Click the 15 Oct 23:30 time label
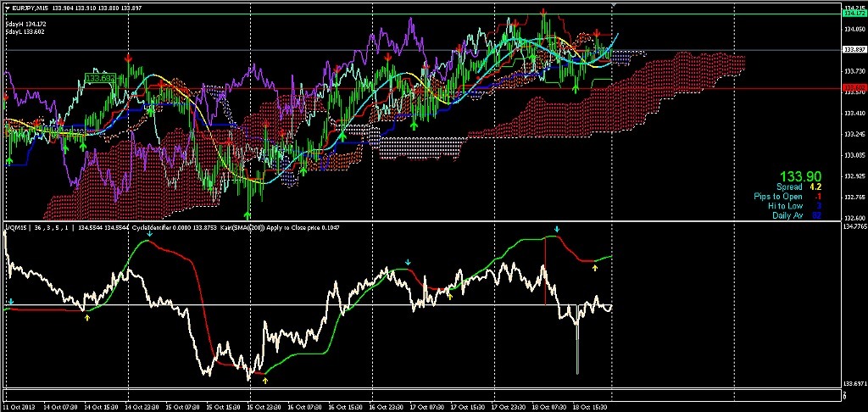 [x=264, y=406]
